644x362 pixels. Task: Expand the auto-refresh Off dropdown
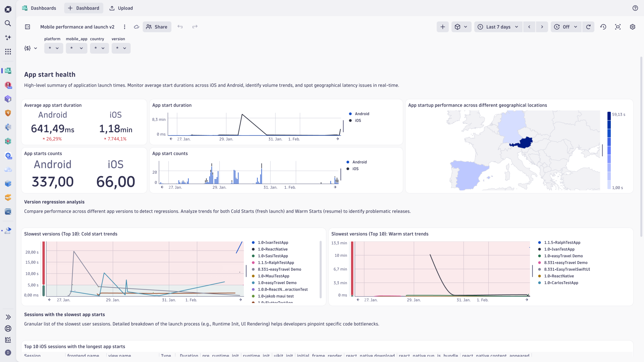[566, 27]
